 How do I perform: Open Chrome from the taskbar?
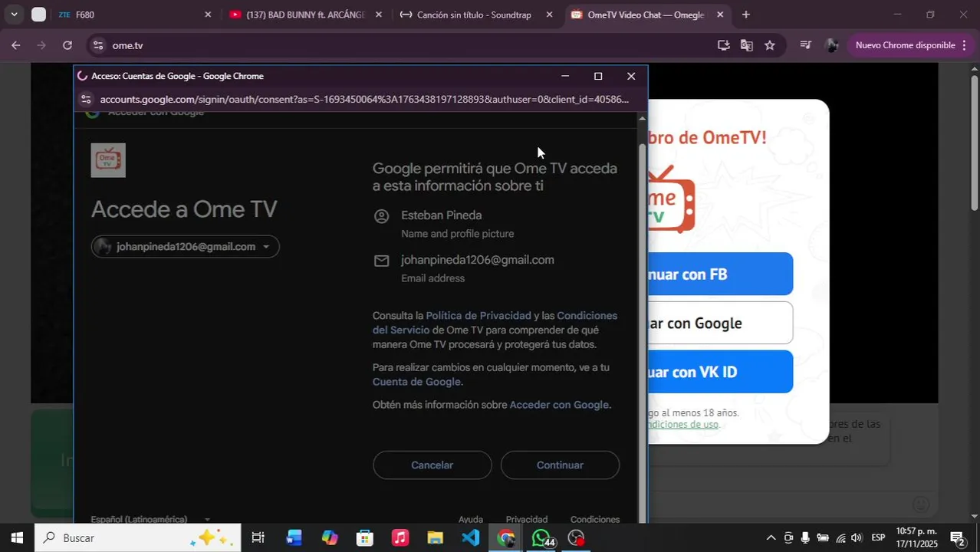coord(505,538)
